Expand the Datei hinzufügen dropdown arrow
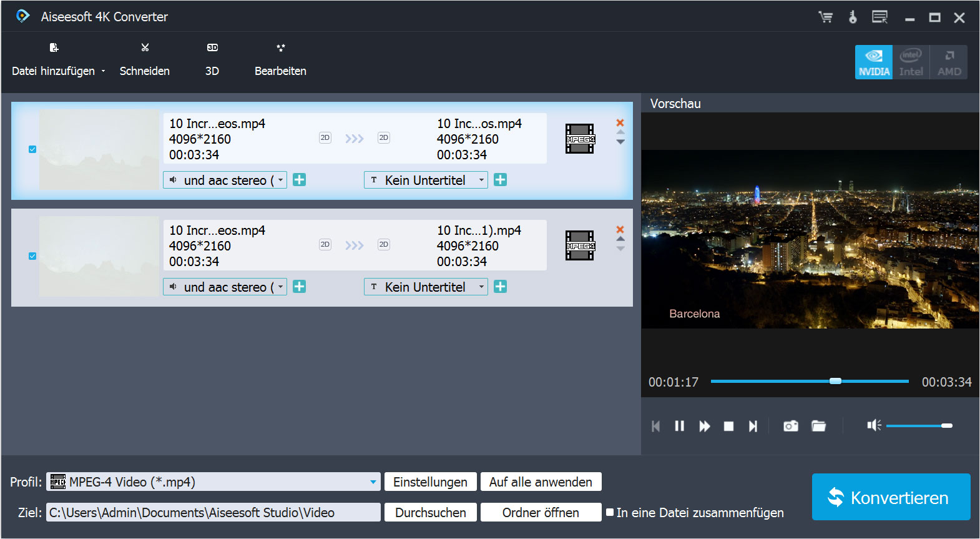Image resolution: width=980 pixels, height=539 pixels. pos(104,71)
